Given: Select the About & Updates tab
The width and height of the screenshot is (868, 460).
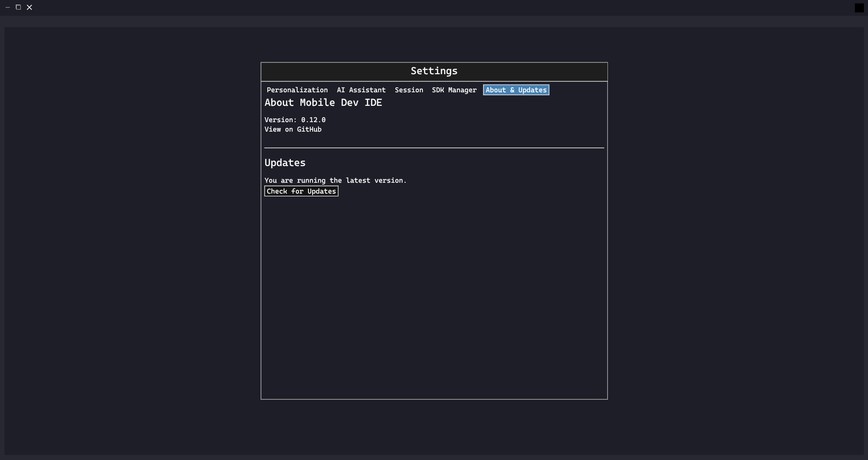Looking at the screenshot, I should 516,90.
